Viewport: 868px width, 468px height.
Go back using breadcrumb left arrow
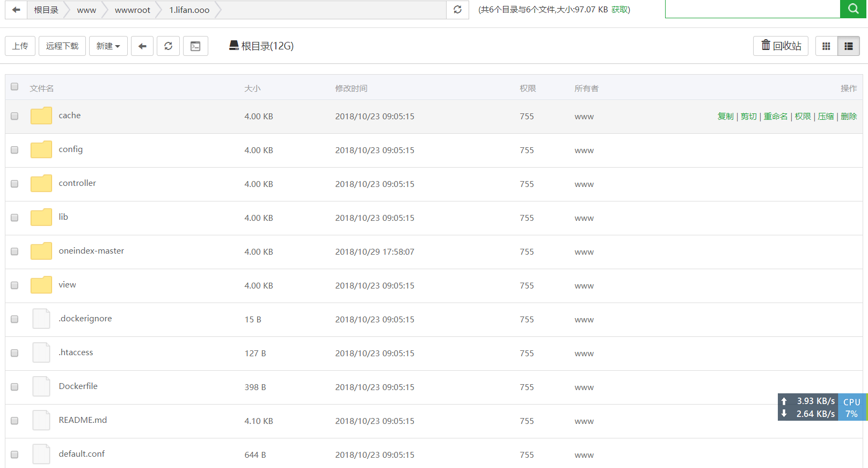tap(16, 10)
